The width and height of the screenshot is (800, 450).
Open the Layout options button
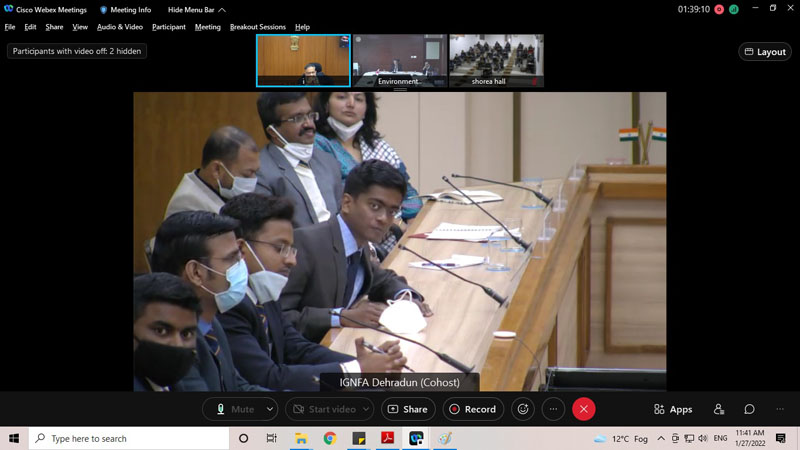click(x=764, y=52)
